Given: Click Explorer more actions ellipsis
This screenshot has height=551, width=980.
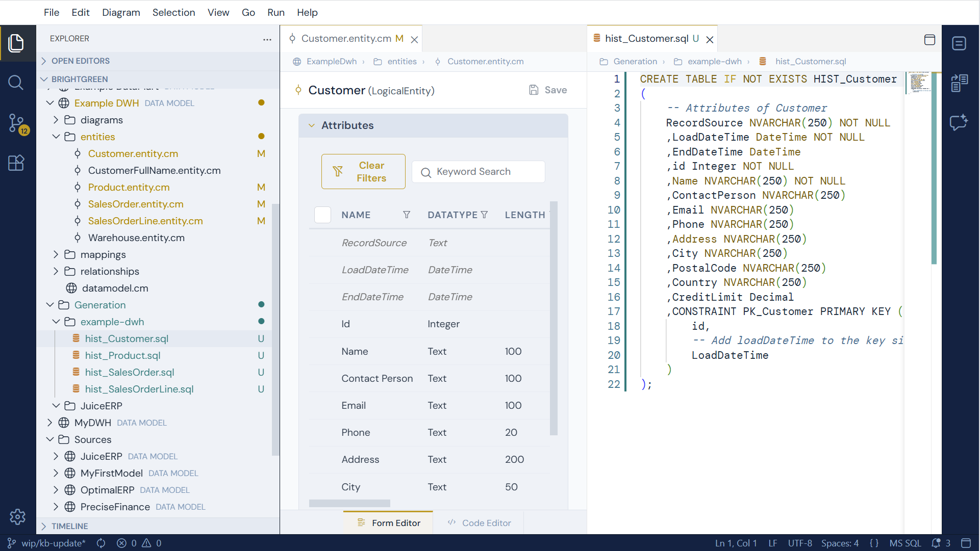Looking at the screenshot, I should tap(267, 39).
